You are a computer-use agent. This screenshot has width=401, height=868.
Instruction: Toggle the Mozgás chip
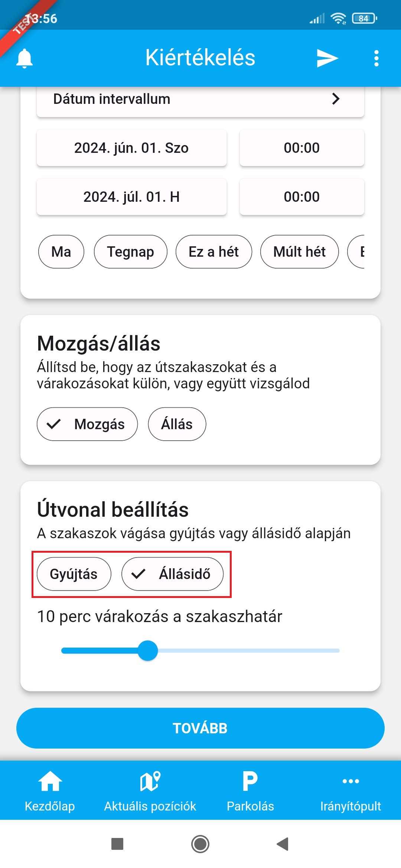[87, 424]
